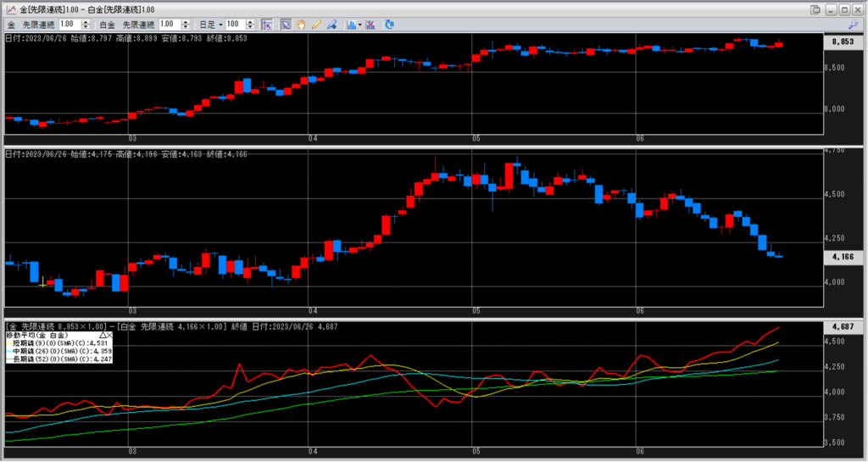868x462 pixels.
Task: Toggle the crosshair scale icon in toolbar
Action: (266, 25)
